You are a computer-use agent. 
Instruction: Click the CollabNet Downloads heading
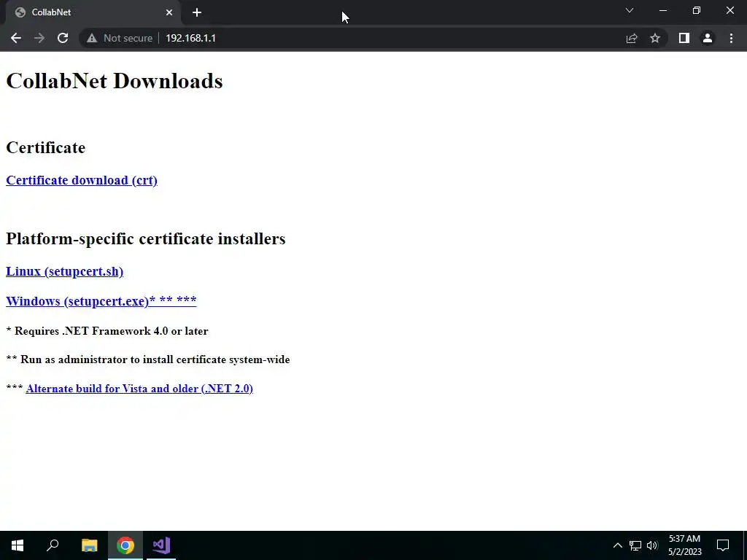(115, 81)
